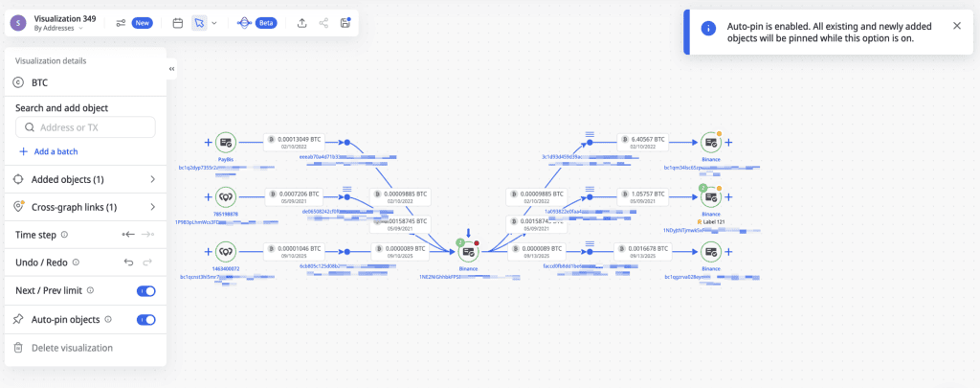Screen dimensions: 980x388
Task: Collapse the Visualization details panel
Action: (x=172, y=70)
